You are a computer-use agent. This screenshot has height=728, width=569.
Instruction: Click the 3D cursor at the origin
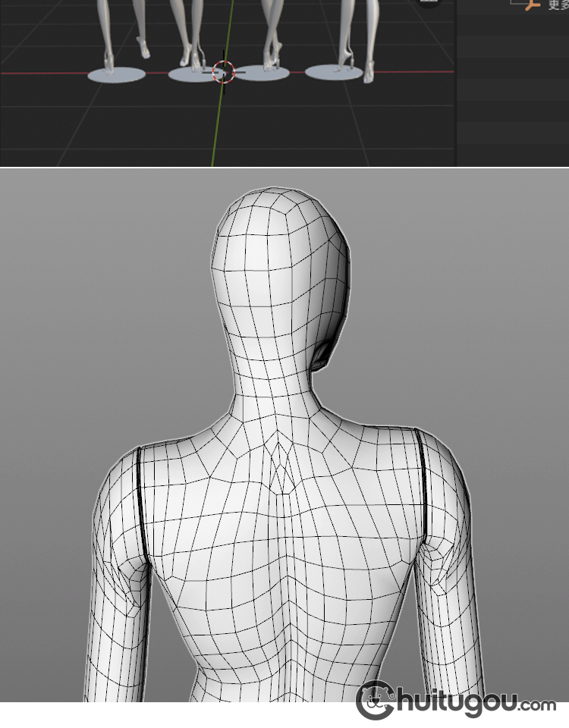[223, 72]
